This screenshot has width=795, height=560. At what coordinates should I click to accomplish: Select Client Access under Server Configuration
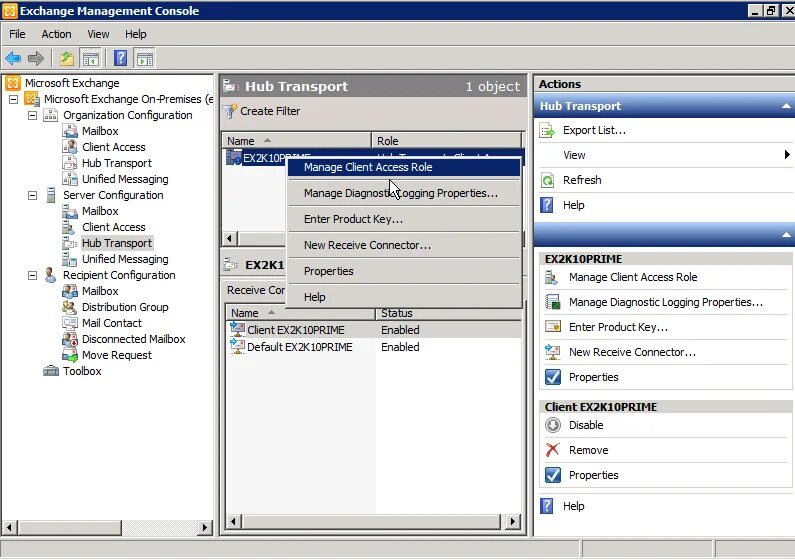114,227
